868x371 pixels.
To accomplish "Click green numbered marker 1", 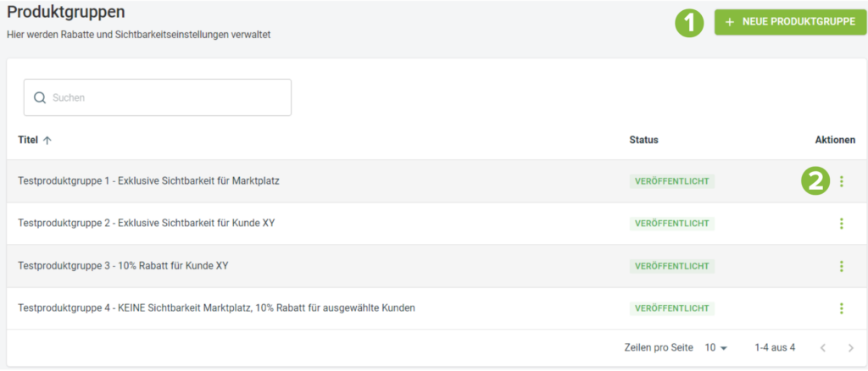I will point(688,23).
